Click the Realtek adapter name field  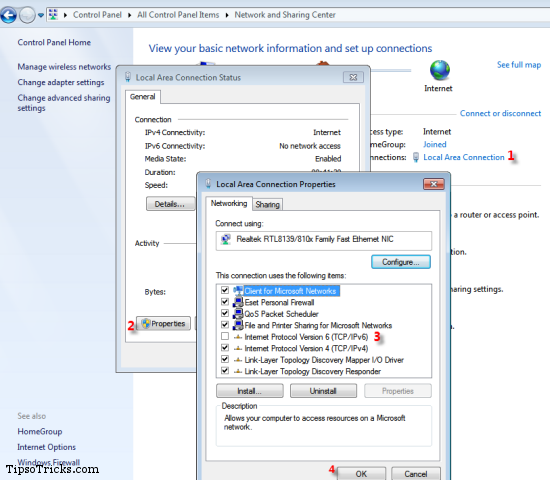coord(323,240)
